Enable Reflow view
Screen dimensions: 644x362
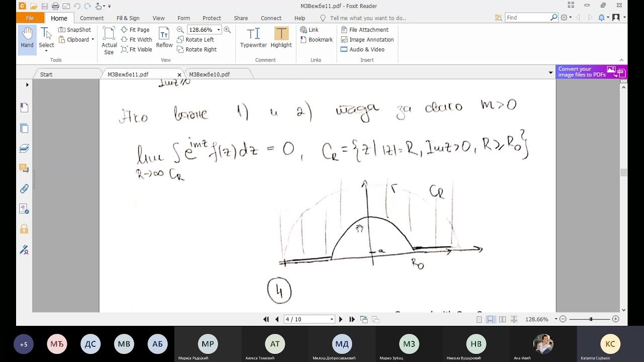coord(164,38)
